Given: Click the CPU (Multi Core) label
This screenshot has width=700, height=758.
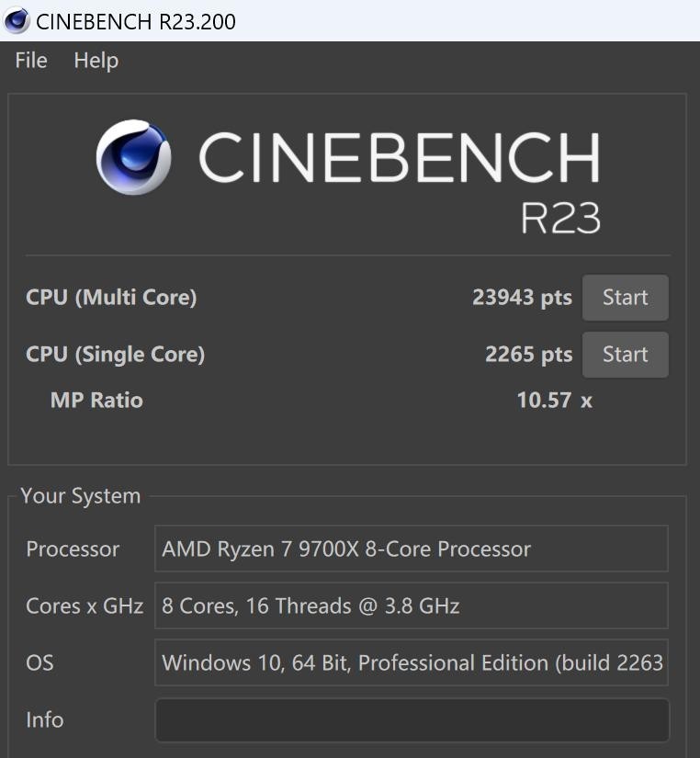Looking at the screenshot, I should pos(111,298).
